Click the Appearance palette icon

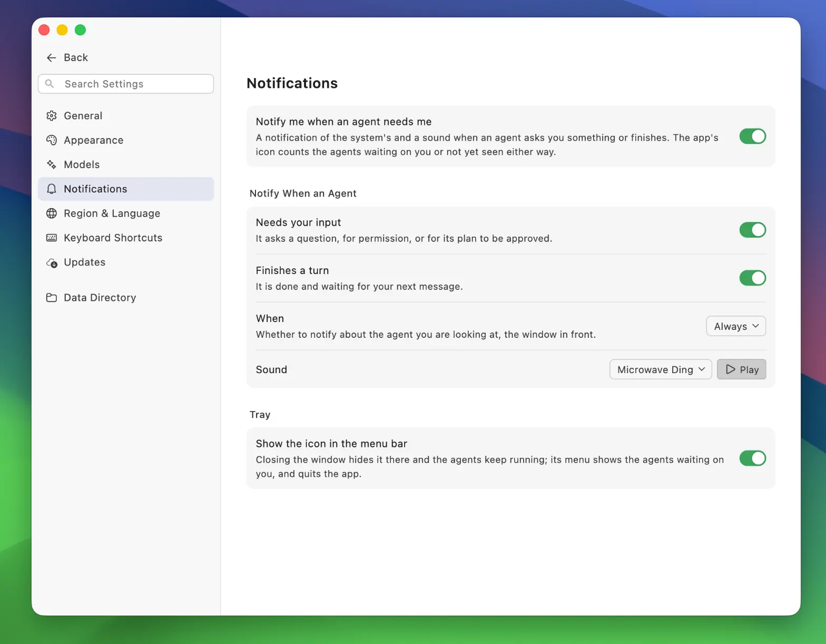[x=51, y=140]
